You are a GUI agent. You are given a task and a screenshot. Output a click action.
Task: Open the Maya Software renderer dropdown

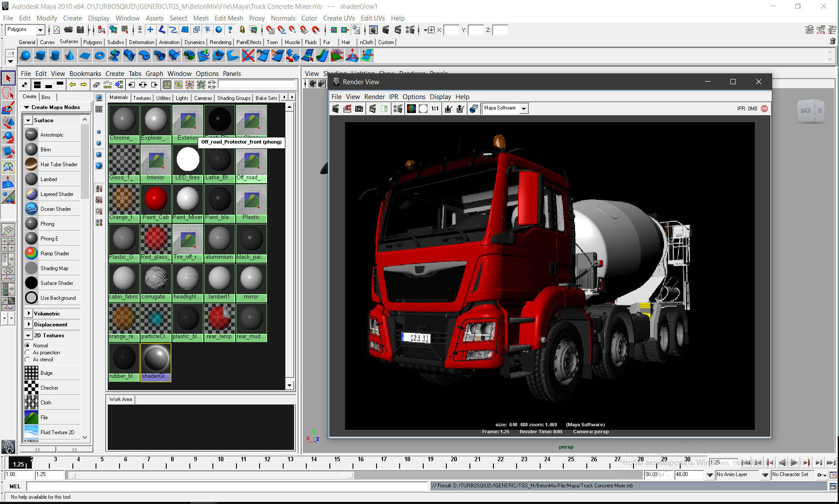click(x=524, y=109)
